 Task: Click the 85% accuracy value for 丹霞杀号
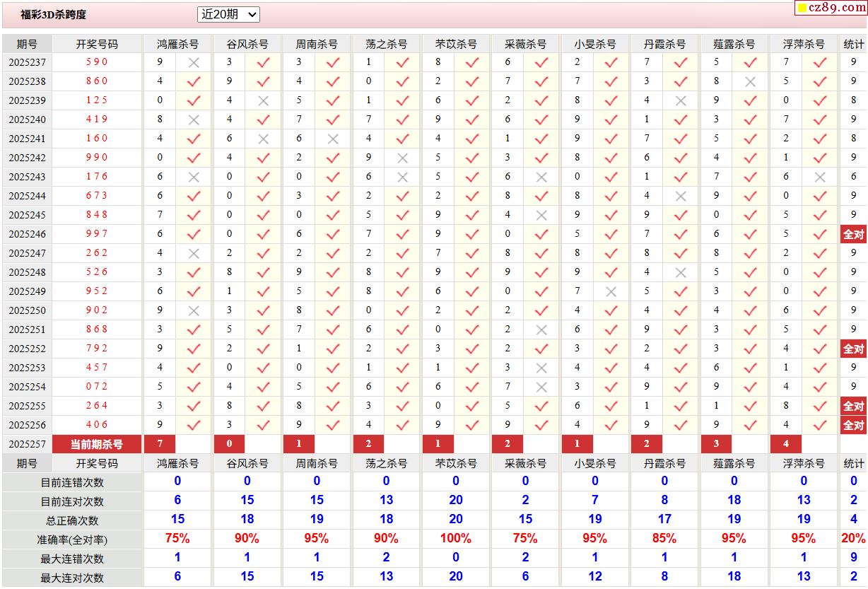pos(664,539)
